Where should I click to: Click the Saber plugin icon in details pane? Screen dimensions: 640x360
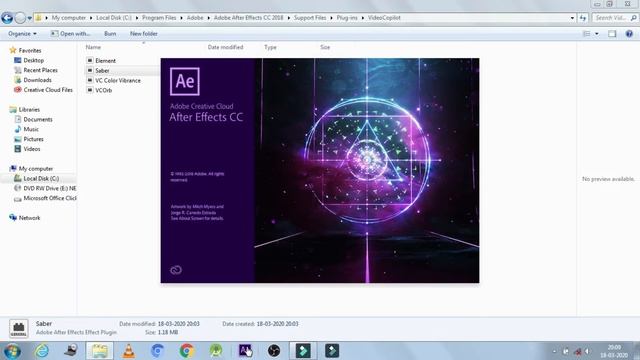(19, 329)
